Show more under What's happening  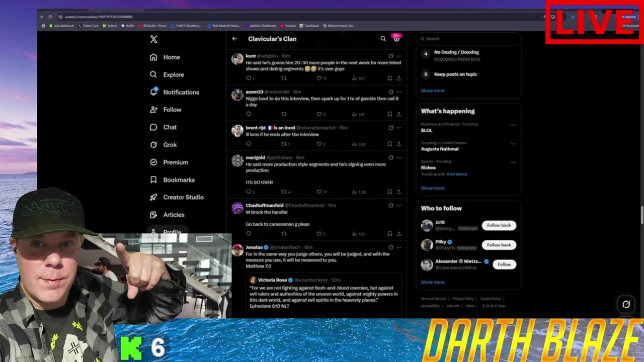[x=433, y=188]
